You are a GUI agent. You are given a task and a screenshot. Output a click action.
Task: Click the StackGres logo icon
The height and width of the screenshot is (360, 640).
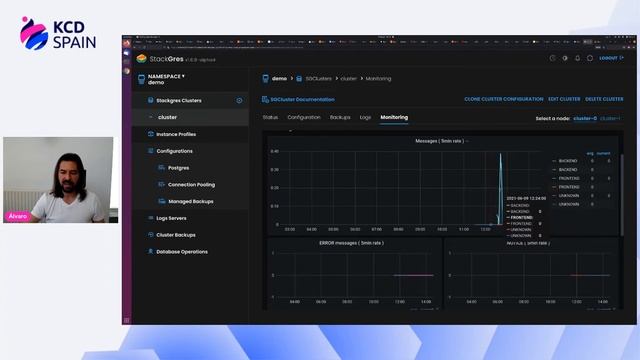tap(142, 59)
